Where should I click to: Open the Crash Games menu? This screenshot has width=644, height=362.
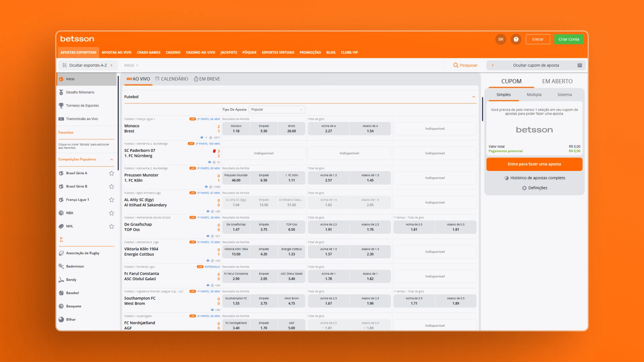149,53
